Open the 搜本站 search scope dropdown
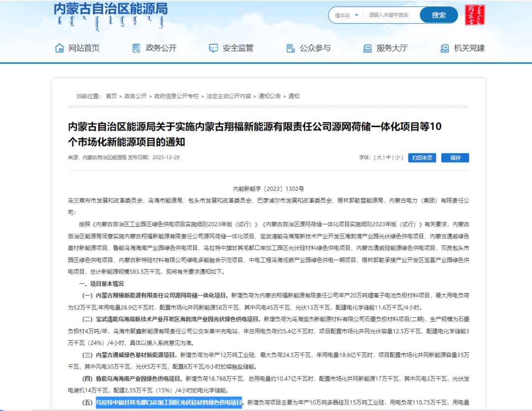Screen dimensions: 532x411 click(346, 15)
